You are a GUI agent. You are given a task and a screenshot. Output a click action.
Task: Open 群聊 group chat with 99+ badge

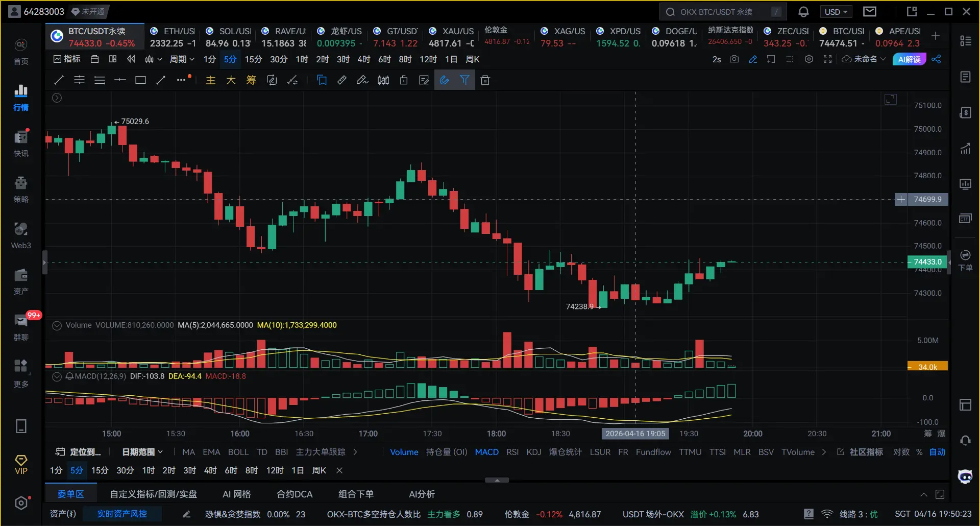coord(21,328)
